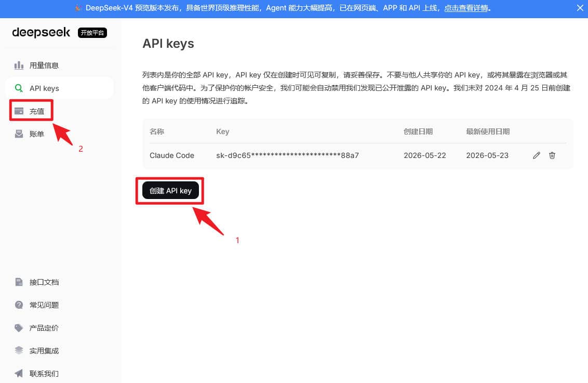Click the billing inbox icon
The width and height of the screenshot is (588, 383).
coord(19,134)
